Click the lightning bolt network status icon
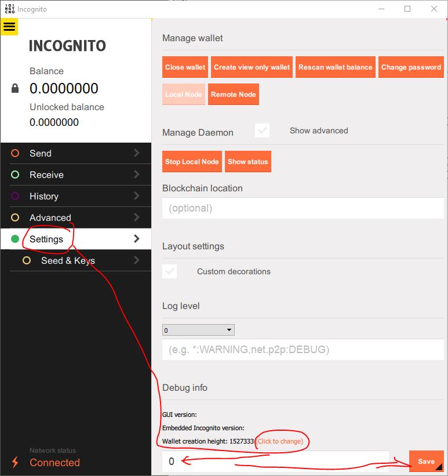The height and width of the screenshot is (476, 448). 15,462
